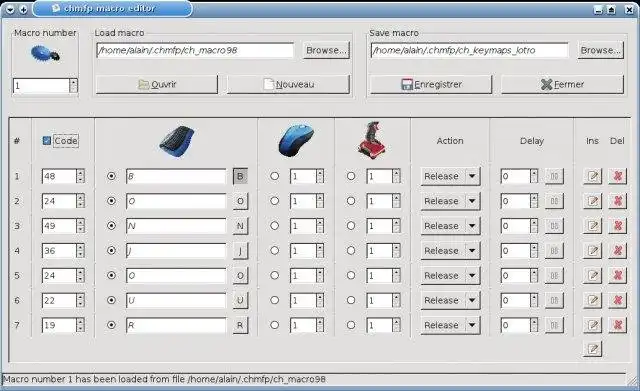Click the code field showing 19
Viewport: 640px width, 391px height.
click(x=59, y=325)
